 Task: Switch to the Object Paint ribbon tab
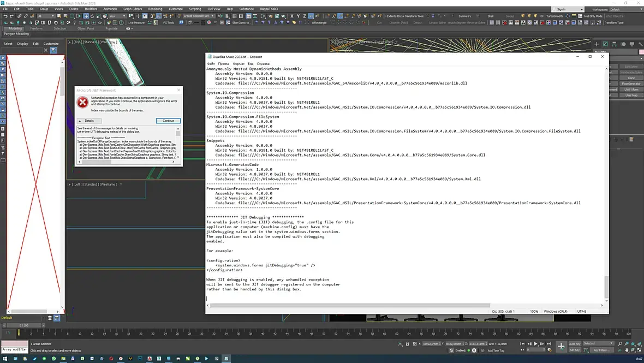pyautogui.click(x=86, y=28)
